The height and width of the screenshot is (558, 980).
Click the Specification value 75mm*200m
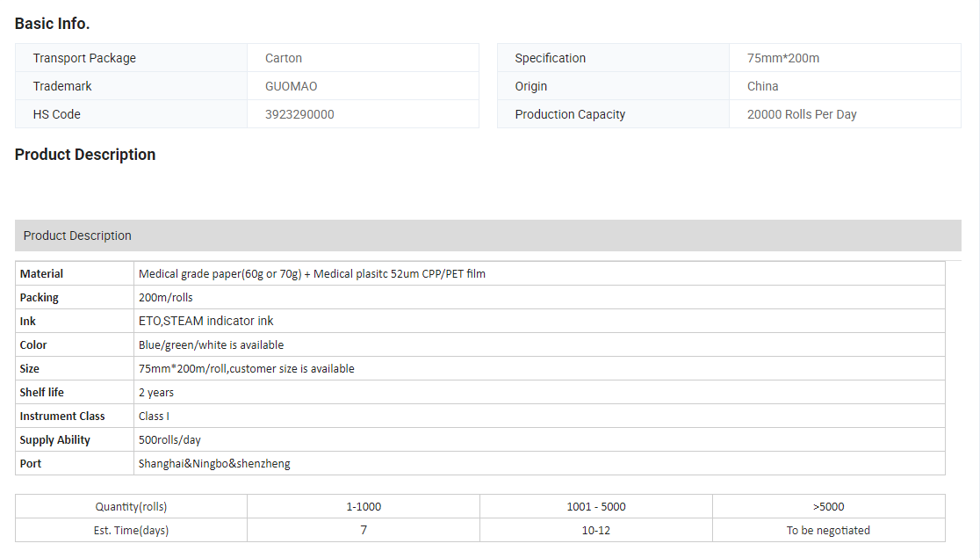[x=782, y=58]
